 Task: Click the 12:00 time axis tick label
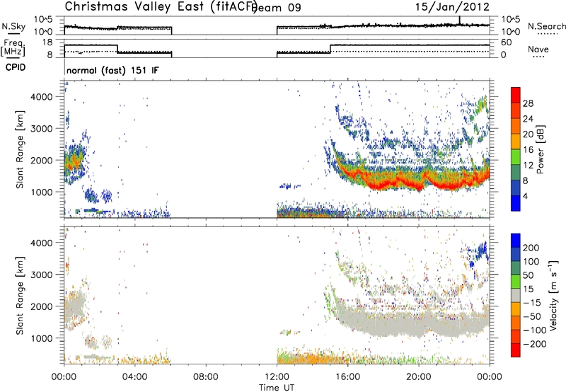[277, 377]
